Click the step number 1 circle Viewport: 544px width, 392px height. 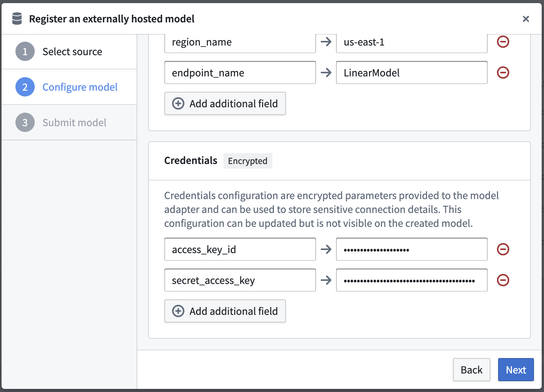(25, 52)
